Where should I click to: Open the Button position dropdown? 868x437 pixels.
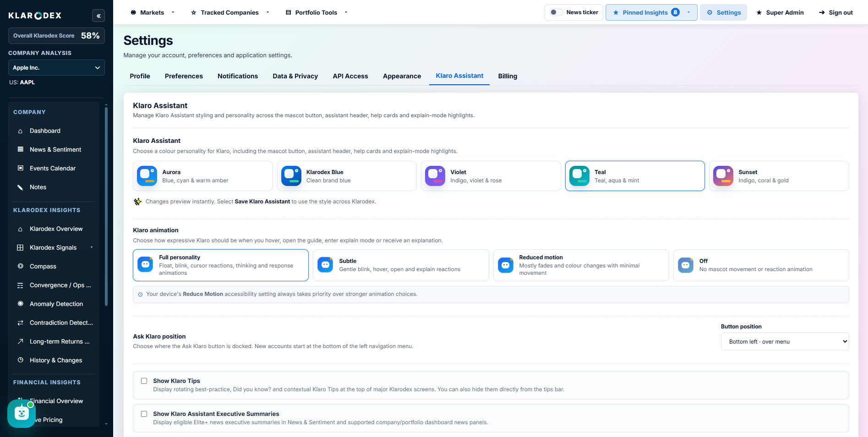pos(785,342)
